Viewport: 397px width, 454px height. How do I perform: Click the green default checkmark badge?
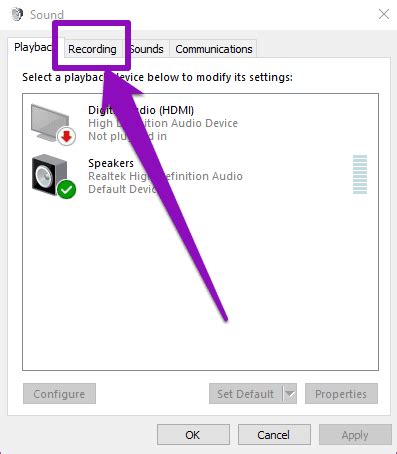coord(67,189)
